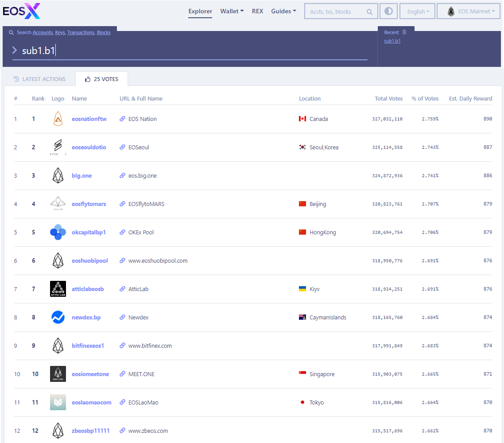
Task: Click the Newdex blue logo
Action: point(58,317)
